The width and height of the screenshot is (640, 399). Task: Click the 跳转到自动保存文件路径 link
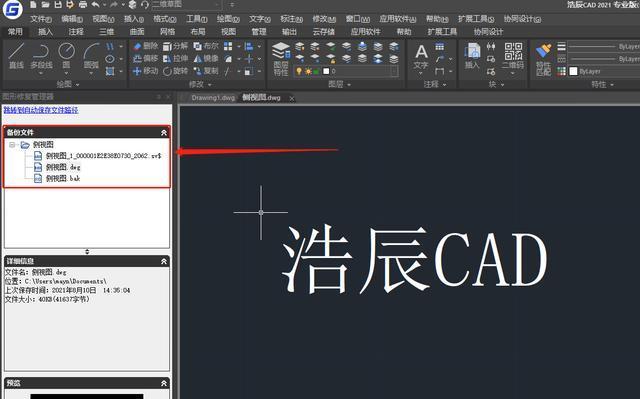click(x=41, y=110)
